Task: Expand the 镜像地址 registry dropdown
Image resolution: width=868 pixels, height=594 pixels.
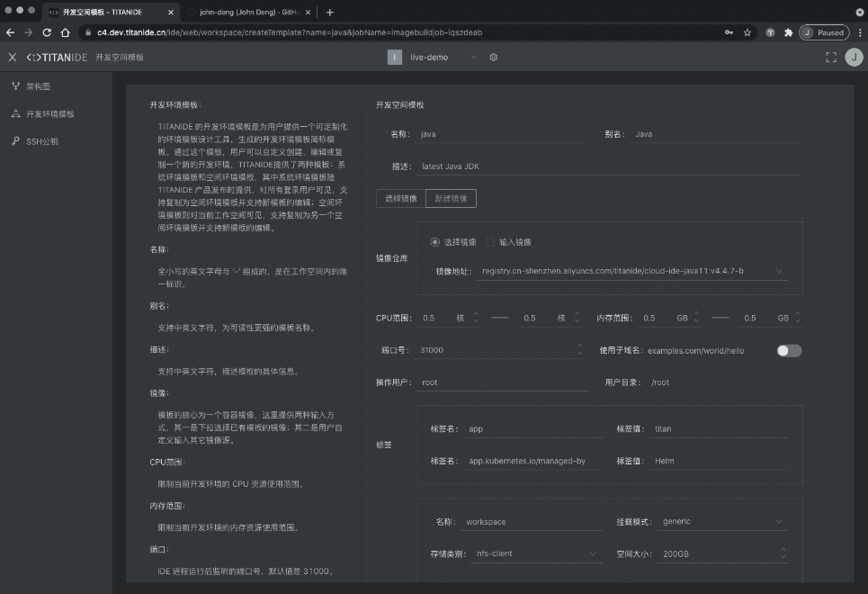Action: tap(779, 271)
